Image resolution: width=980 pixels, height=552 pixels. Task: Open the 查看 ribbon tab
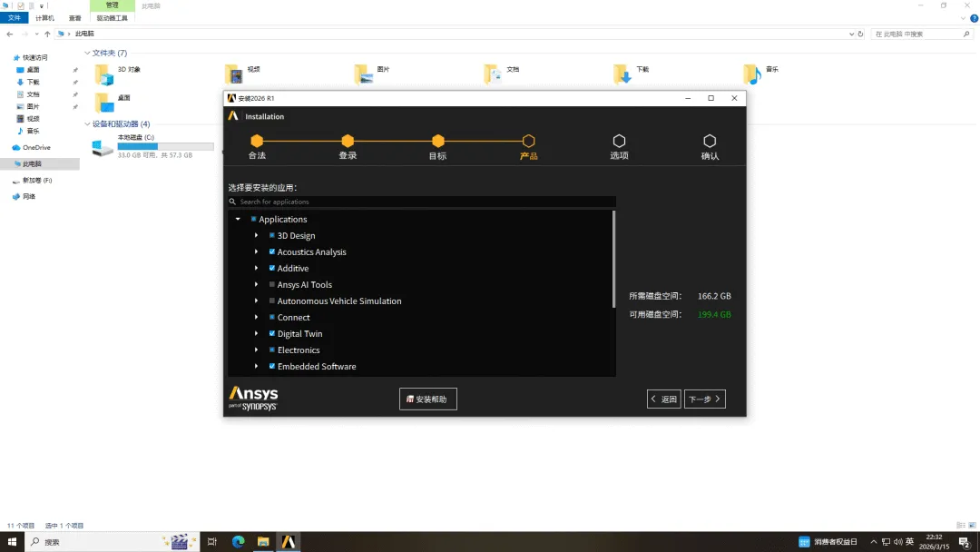(75, 18)
